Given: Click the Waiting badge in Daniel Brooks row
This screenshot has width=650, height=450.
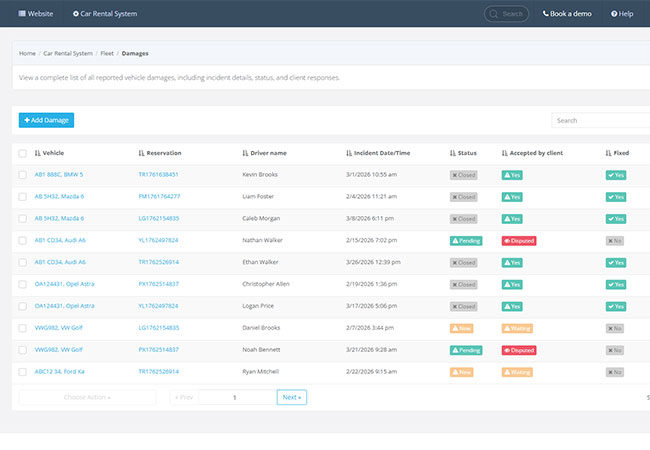Looking at the screenshot, I should (517, 329).
